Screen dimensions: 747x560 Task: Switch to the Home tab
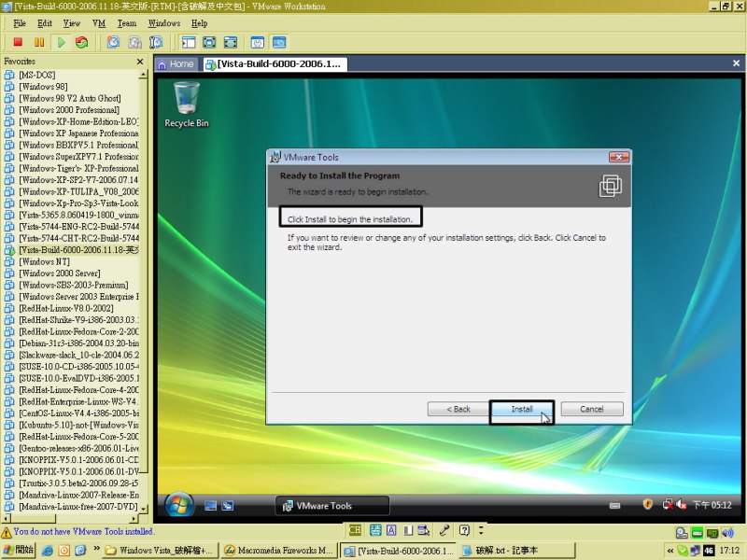pyautogui.click(x=176, y=64)
